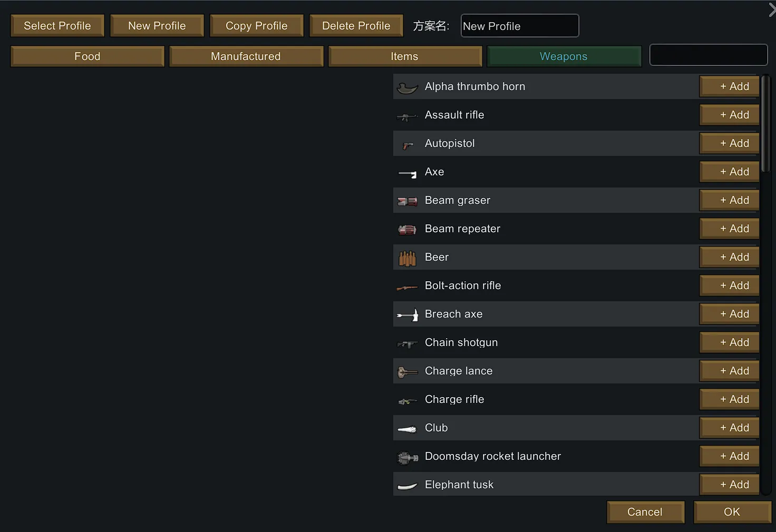The image size is (776, 532).
Task: Click the Beer bottles icon
Action: pyautogui.click(x=407, y=258)
